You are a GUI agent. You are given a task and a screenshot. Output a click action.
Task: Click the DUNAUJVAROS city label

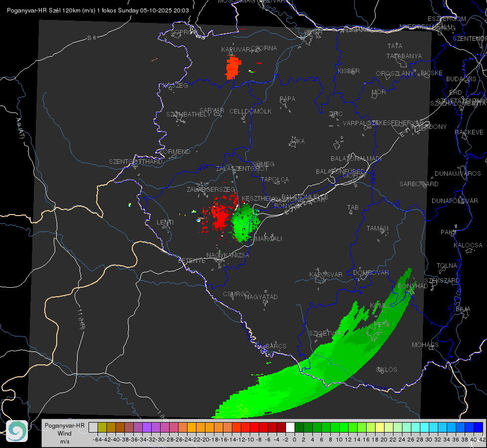click(458, 174)
